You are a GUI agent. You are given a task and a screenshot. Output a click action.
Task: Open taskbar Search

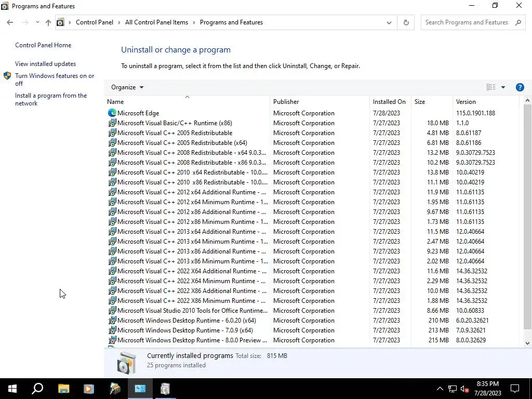tap(37, 389)
